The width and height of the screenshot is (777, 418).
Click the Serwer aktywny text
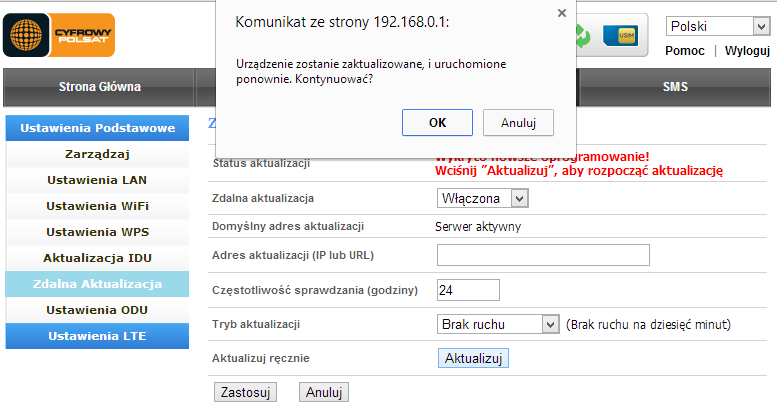(x=478, y=227)
